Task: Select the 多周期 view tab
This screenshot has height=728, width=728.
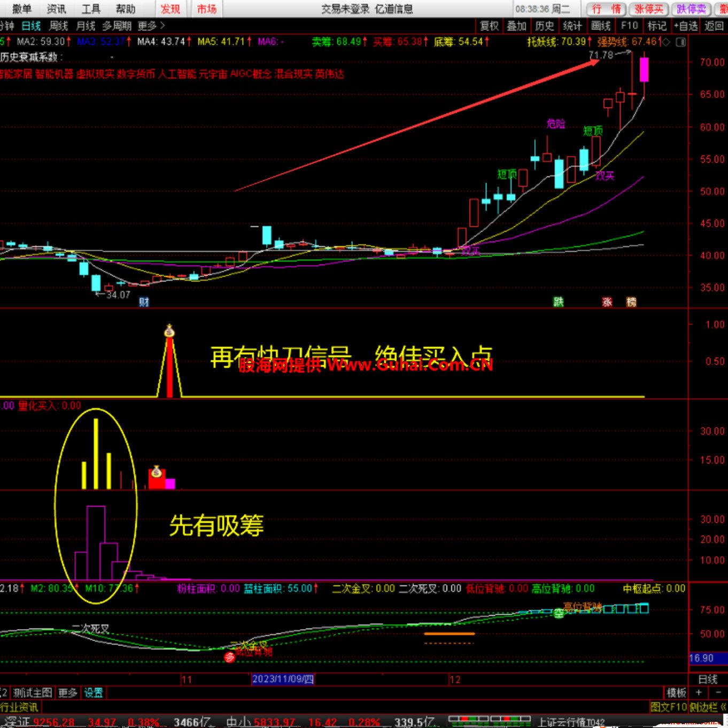Action: tap(117, 26)
